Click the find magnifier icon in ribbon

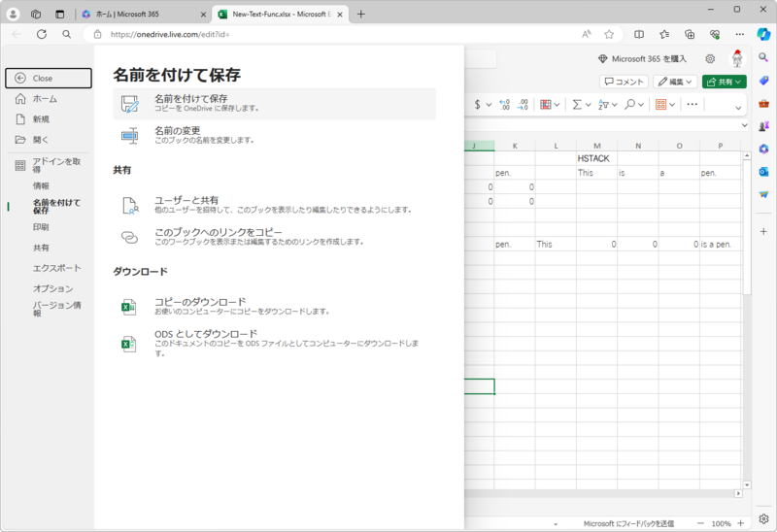[629, 105]
